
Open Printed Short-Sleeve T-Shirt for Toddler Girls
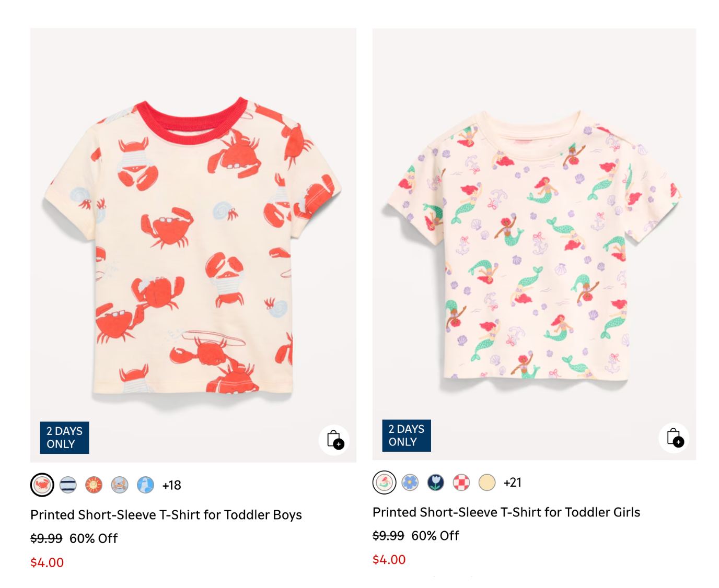(506, 512)
